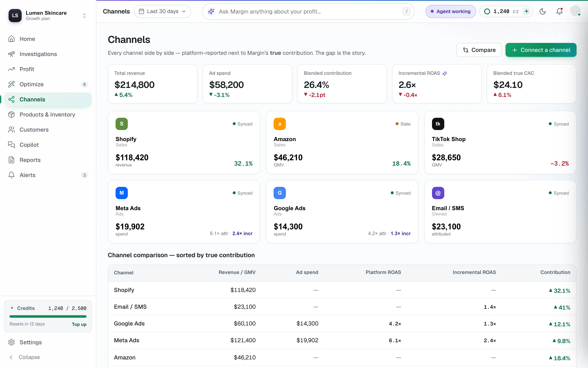Click the Amazon row 18.4% contribution
This screenshot has width=588, height=368.
click(559, 358)
